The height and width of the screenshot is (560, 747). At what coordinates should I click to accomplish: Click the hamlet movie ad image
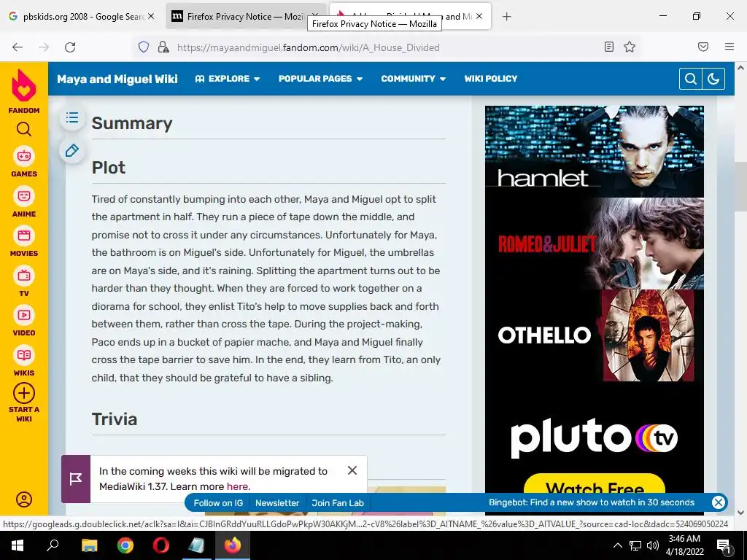594,152
